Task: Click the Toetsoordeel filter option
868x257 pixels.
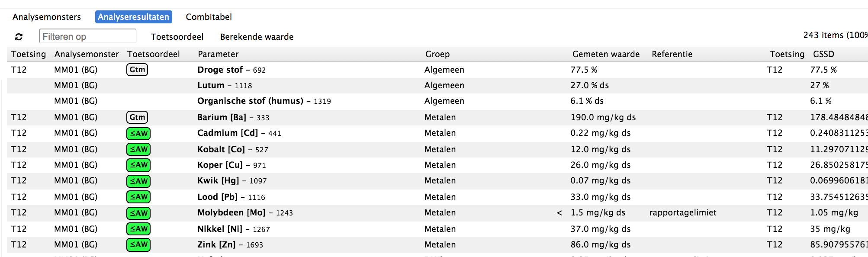Action: tap(177, 37)
